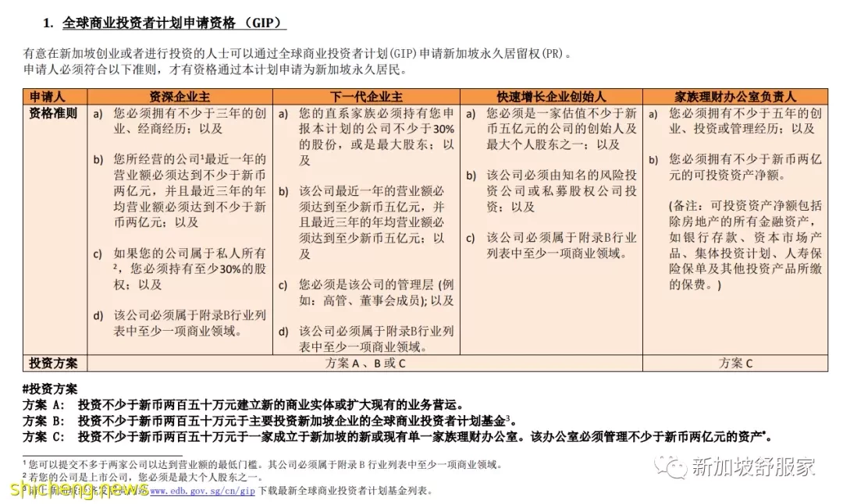Click 快速增长企业创始人 item c) 附录B行业列表

tap(551, 245)
